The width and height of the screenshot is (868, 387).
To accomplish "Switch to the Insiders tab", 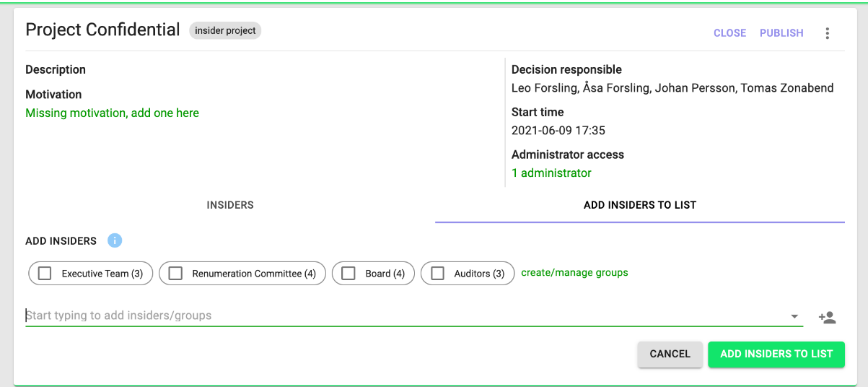I will (230, 205).
